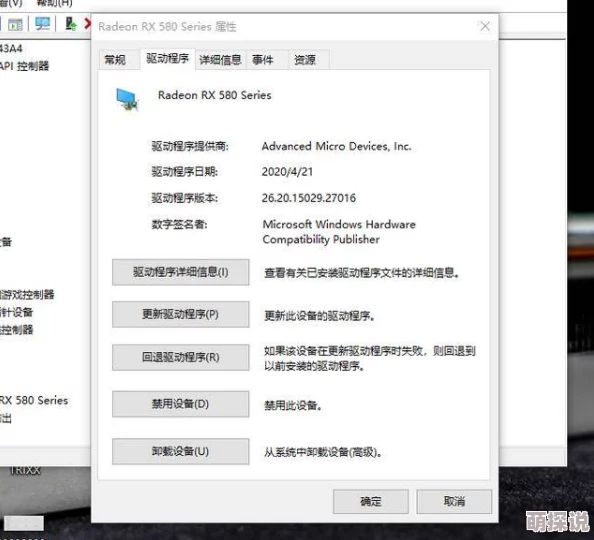Click the description 从系统中卸载设备(高级)
594x540 pixels.
[323, 452]
